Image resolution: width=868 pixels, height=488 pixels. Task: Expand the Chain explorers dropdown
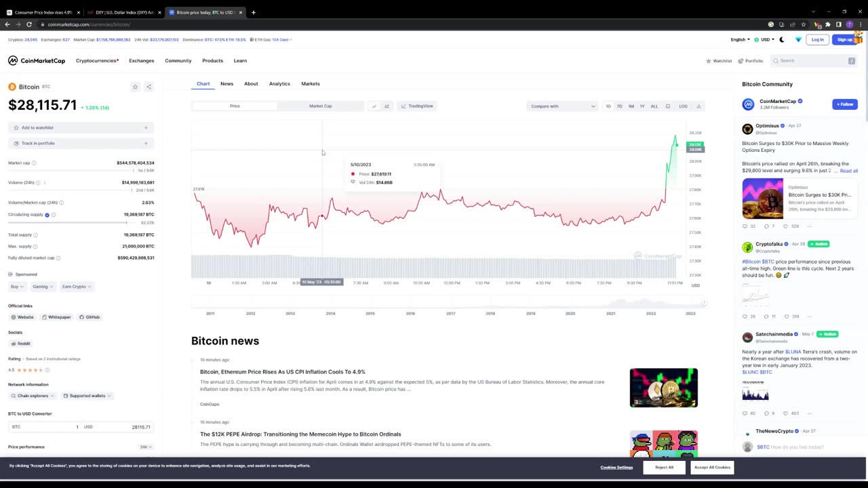click(33, 396)
